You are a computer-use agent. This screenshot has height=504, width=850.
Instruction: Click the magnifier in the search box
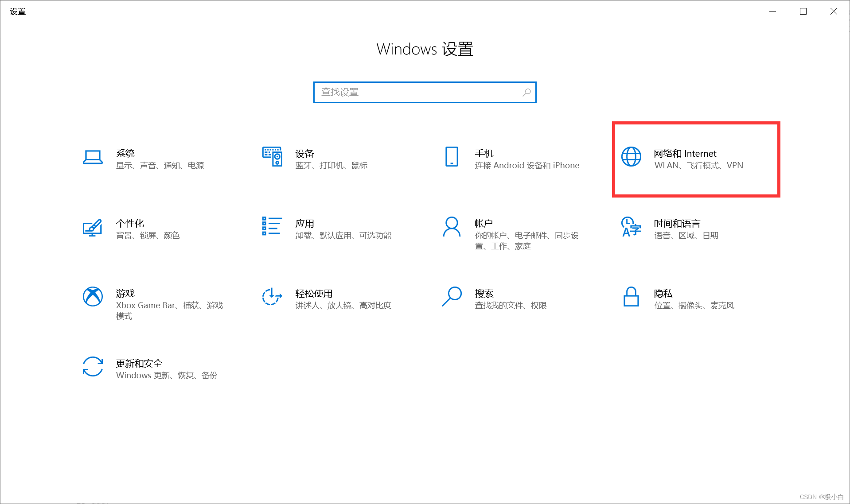(526, 92)
